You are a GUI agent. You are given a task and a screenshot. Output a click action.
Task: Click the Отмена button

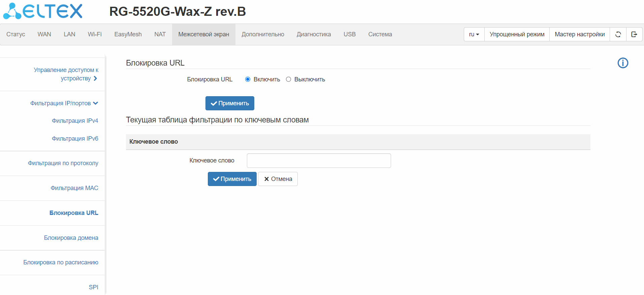(x=278, y=179)
